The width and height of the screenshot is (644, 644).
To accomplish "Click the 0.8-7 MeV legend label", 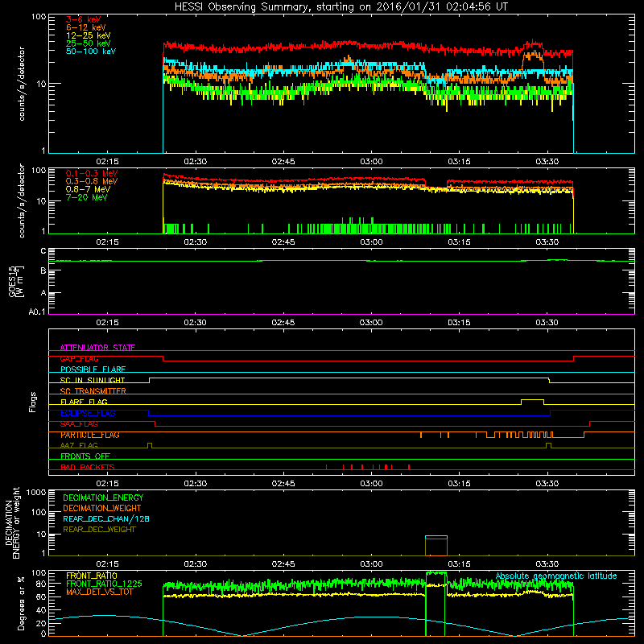I will click(88, 189).
